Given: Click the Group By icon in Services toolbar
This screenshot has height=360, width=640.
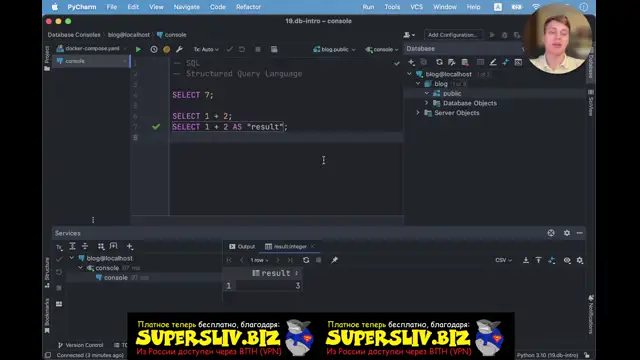Looking at the screenshot, I should coord(101,246).
